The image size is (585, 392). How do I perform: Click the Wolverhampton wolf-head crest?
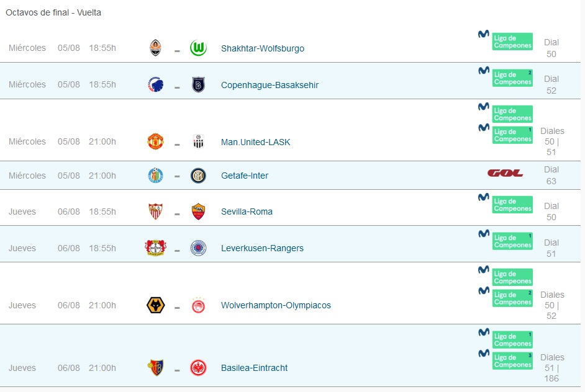156,305
